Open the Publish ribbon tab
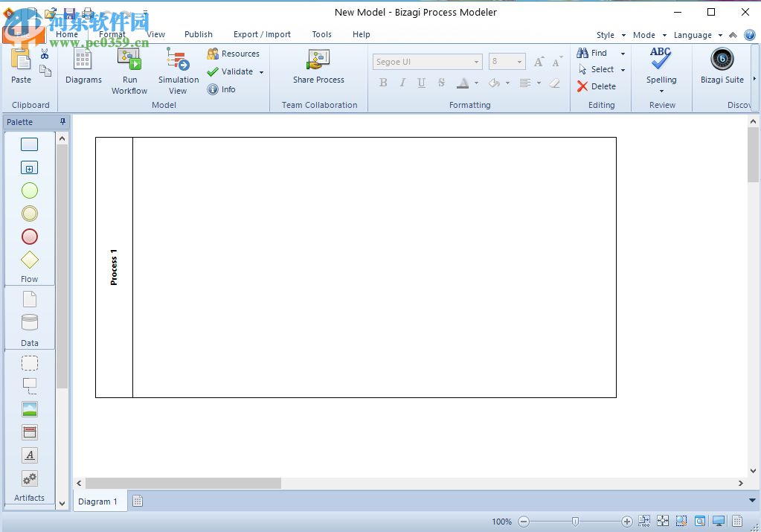Screen dimensions: 761x532 point(199,34)
